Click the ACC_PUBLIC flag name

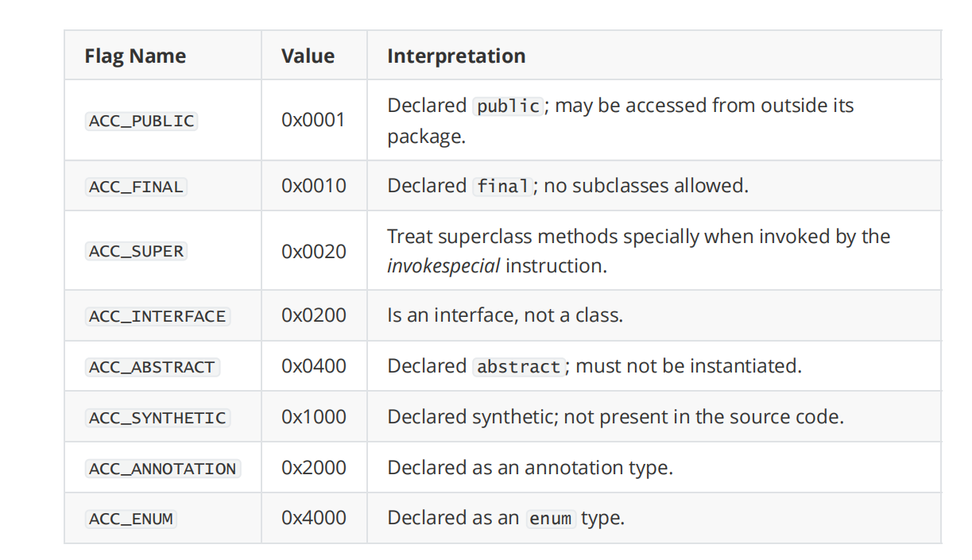(141, 121)
